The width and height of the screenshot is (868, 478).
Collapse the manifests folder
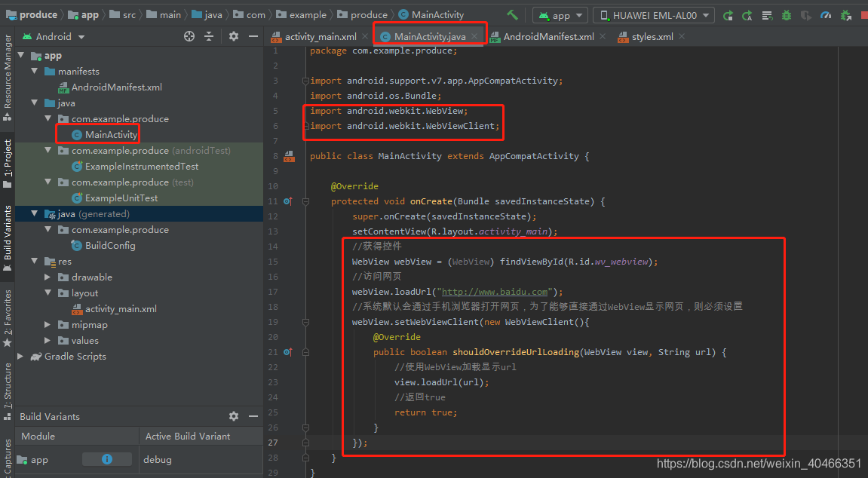(x=35, y=71)
